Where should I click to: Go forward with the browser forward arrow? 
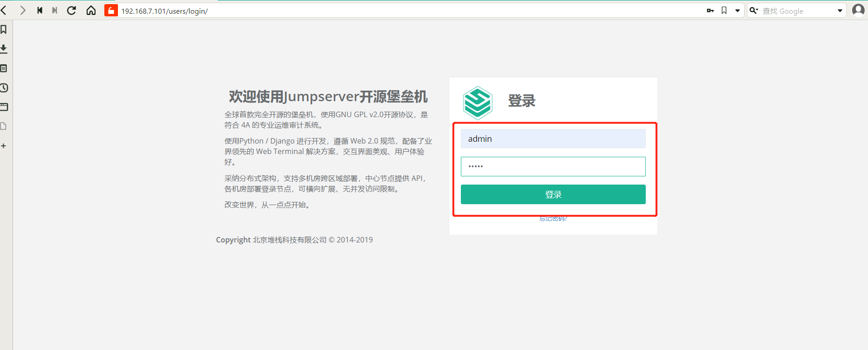(23, 10)
